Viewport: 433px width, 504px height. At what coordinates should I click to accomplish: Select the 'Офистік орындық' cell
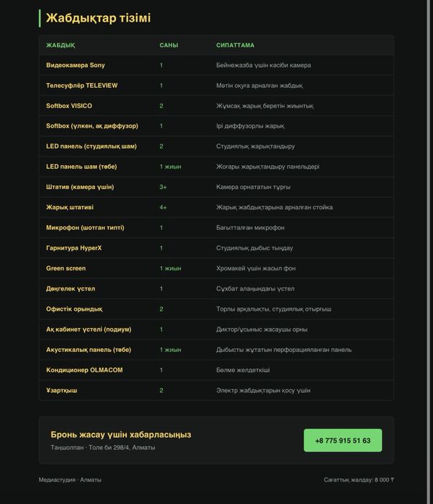(x=74, y=309)
